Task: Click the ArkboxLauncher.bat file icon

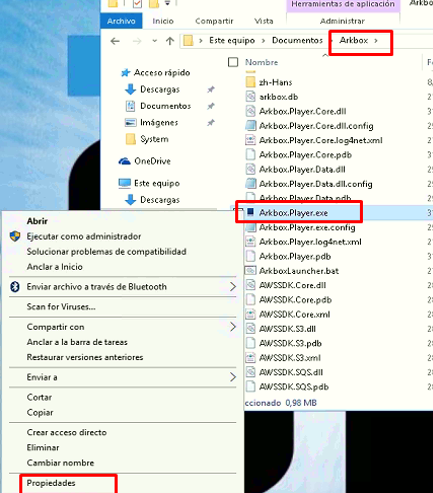Action: click(250, 270)
